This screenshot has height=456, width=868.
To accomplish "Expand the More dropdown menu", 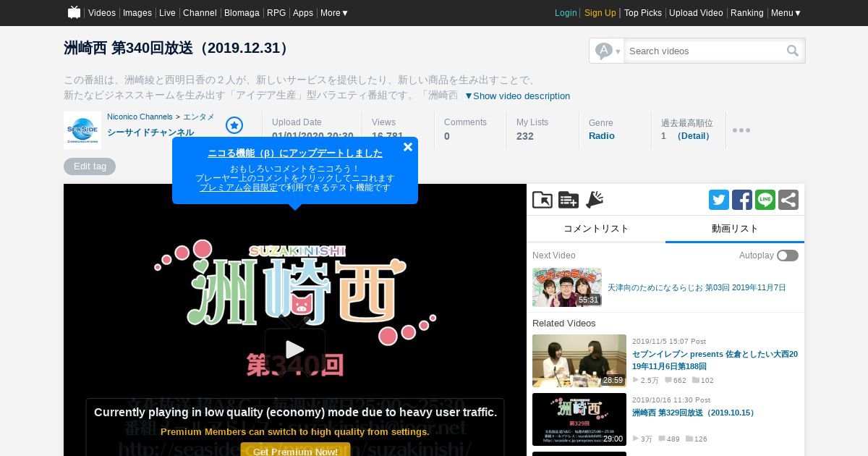I will tap(334, 13).
